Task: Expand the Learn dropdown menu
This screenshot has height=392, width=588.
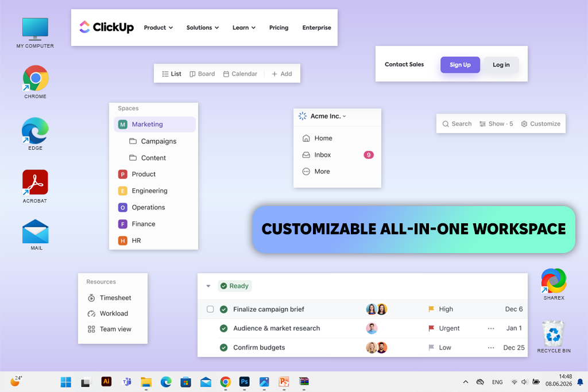Action: pos(243,28)
